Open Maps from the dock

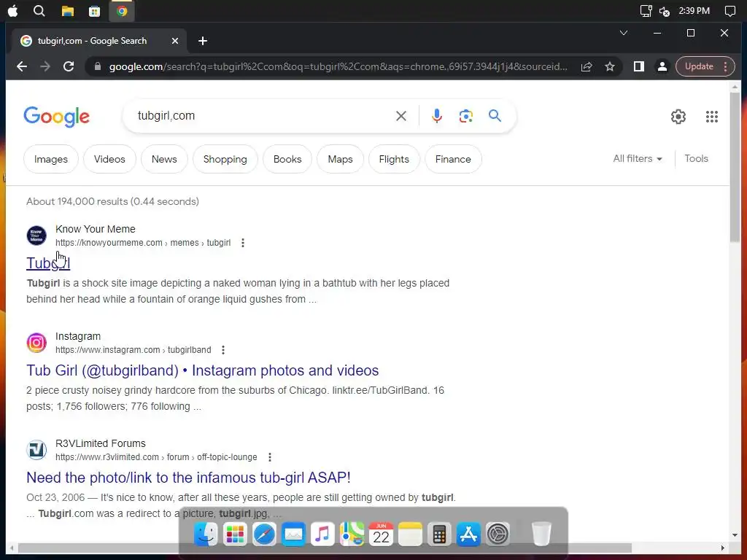(x=352, y=534)
